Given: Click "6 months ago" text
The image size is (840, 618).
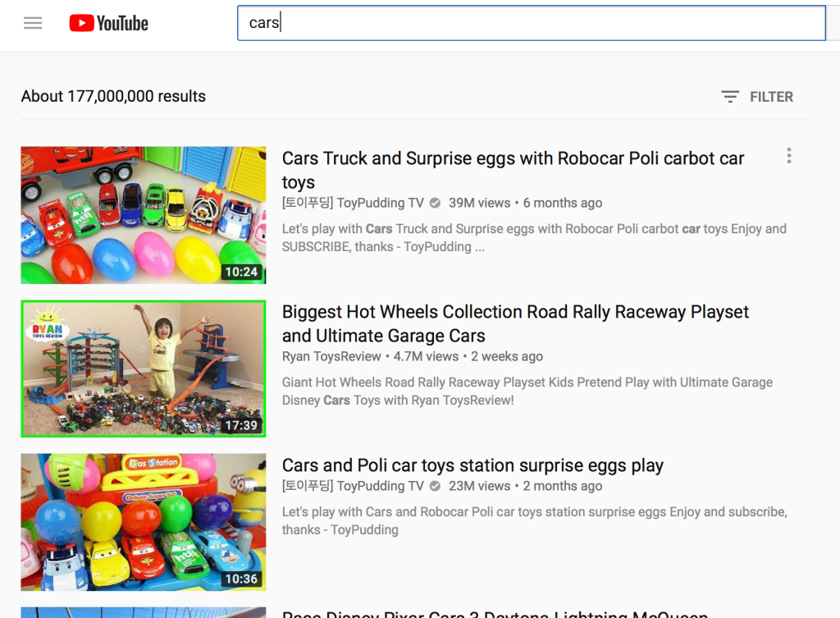Looking at the screenshot, I should [563, 204].
